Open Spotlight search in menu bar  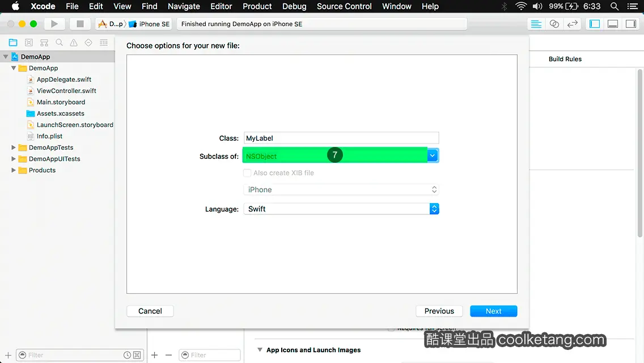point(615,6)
